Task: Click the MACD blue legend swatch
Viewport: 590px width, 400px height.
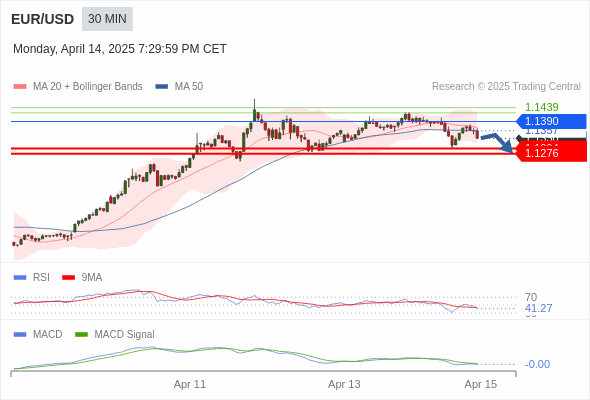Action: pyautogui.click(x=20, y=335)
